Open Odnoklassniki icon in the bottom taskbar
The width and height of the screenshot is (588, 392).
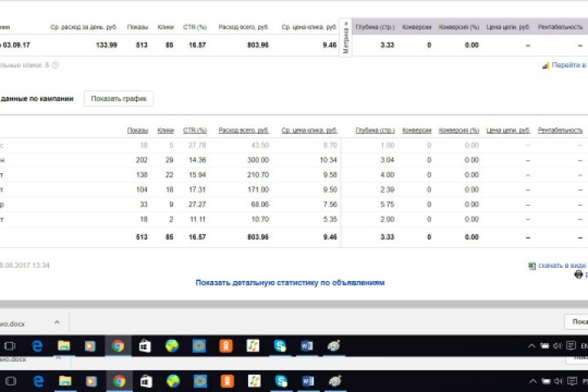pos(227,381)
